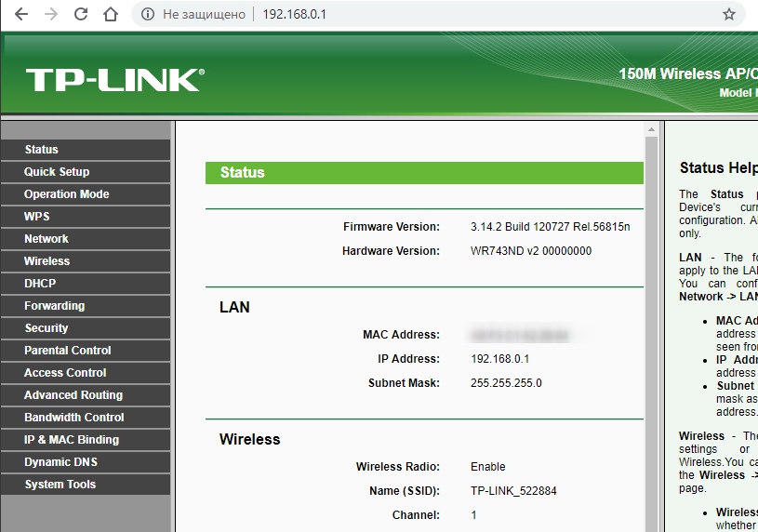Open Bandwidth Control page
758x532 pixels.
85,418
